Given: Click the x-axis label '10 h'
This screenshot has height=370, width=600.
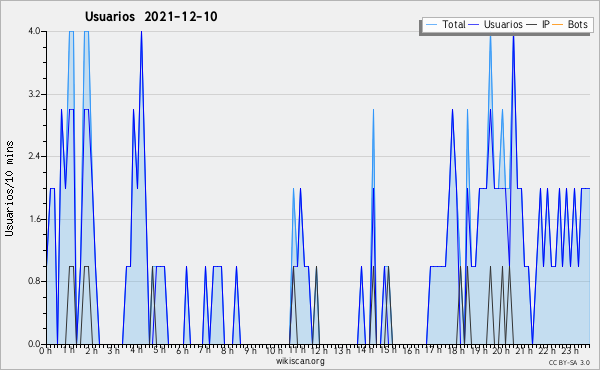Looking at the screenshot, I should click(274, 351).
